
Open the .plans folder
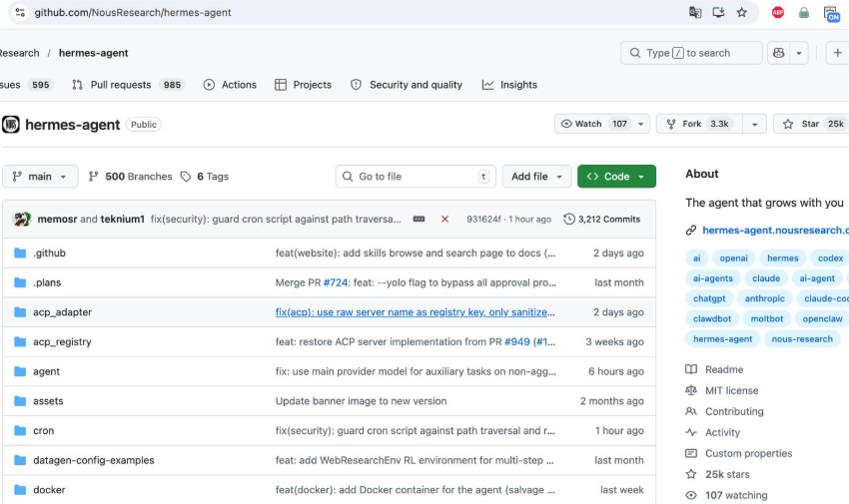(47, 282)
